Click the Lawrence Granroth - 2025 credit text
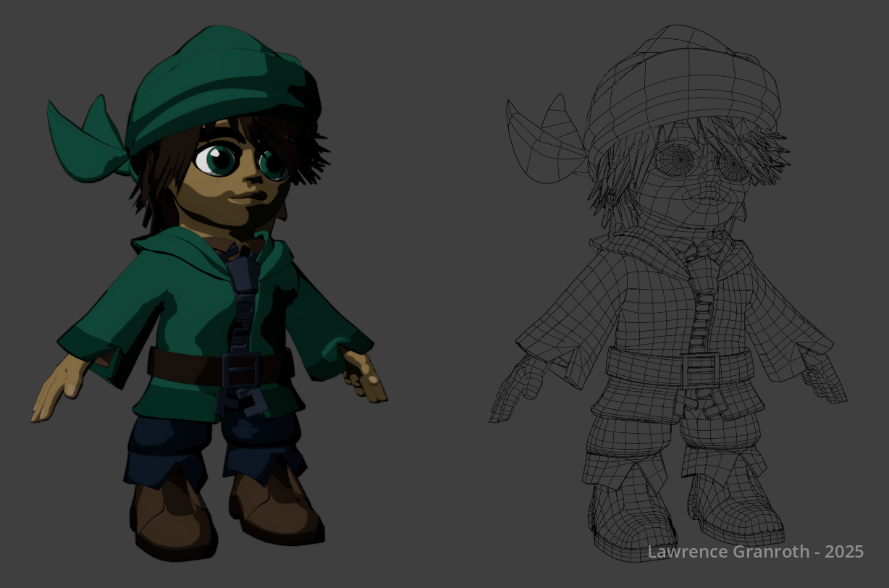Image resolution: width=889 pixels, height=588 pixels. pyautogui.click(x=755, y=552)
